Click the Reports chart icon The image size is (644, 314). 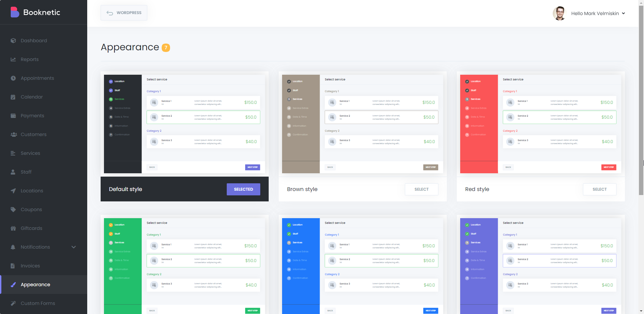coord(13,59)
